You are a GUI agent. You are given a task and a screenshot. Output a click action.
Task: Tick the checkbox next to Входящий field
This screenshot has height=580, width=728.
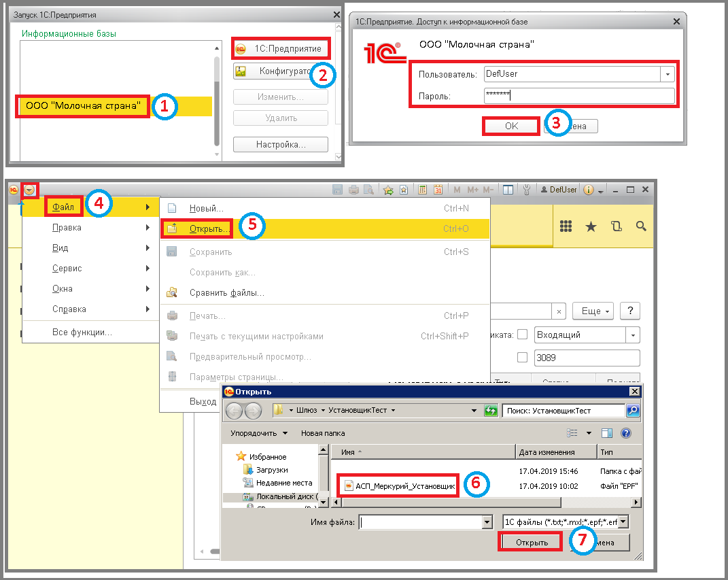coord(522,335)
